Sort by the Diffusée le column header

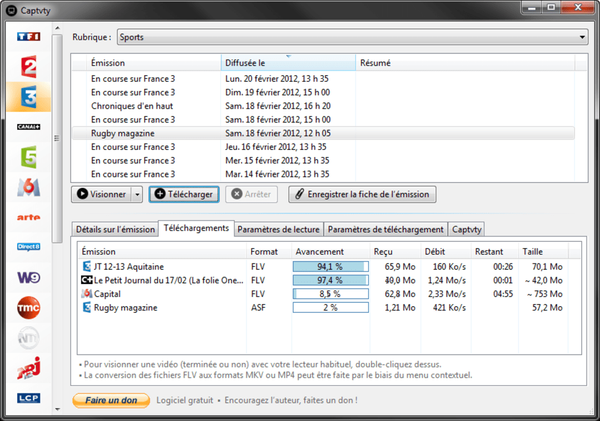[287, 63]
